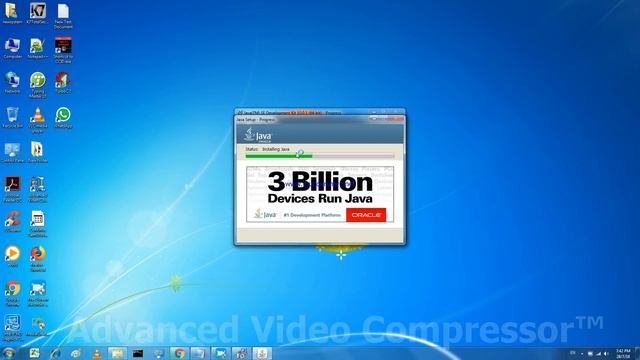The width and height of the screenshot is (640, 360).
Task: Launch Typing Master desktop shortcut
Action: pos(38,85)
